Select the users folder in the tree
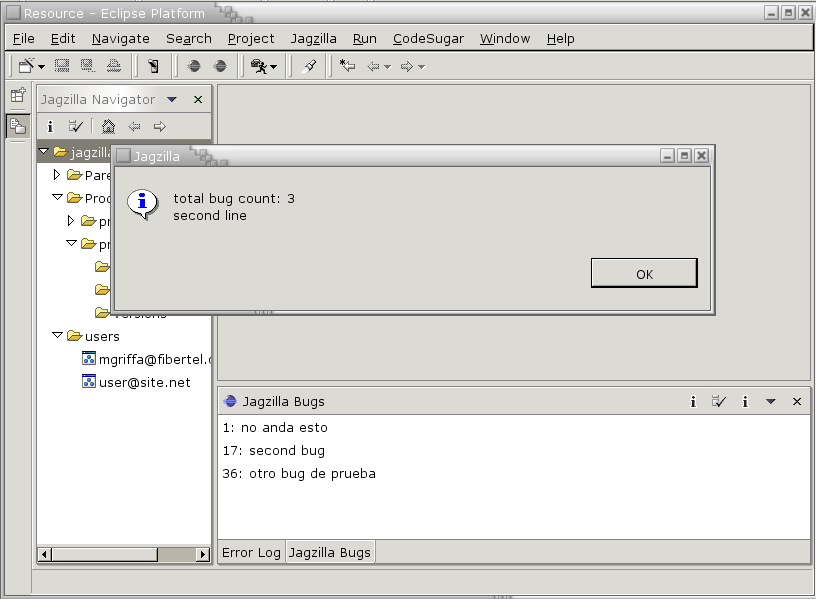The image size is (816, 599). coord(101,337)
